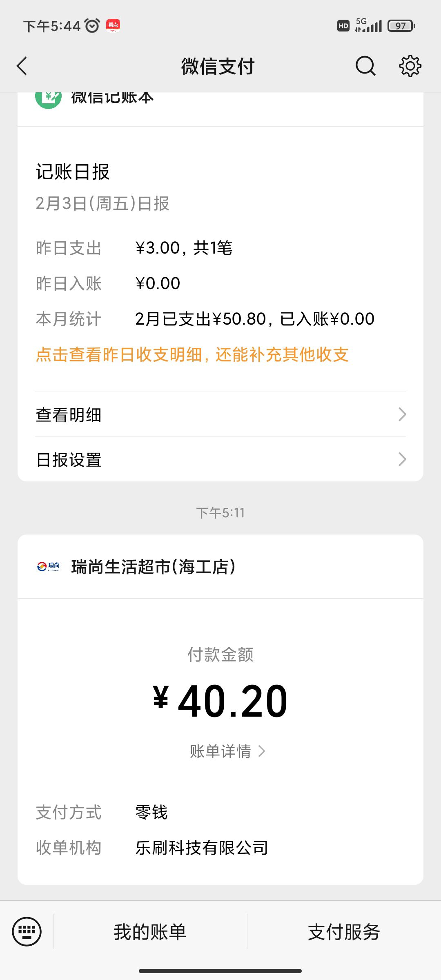This screenshot has height=980, width=441.
Task: Tap the 瑞尚生活超市 merchant logo
Action: tap(48, 566)
